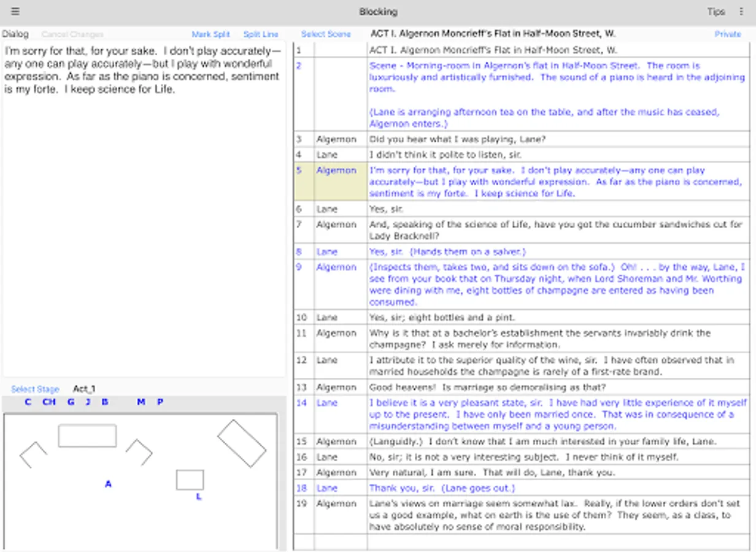Viewport: 756px width, 552px height.
Task: Select line 9 'Inspects them, takes two' dialog
Action: point(522,285)
